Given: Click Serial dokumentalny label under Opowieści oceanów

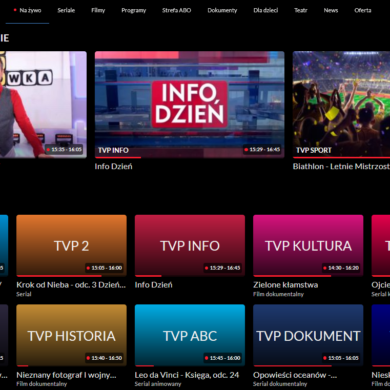Looking at the screenshot, I should tap(280, 384).
